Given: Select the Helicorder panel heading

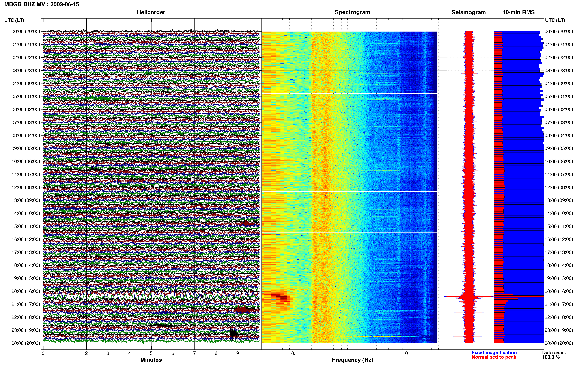Looking at the screenshot, I should [151, 12].
